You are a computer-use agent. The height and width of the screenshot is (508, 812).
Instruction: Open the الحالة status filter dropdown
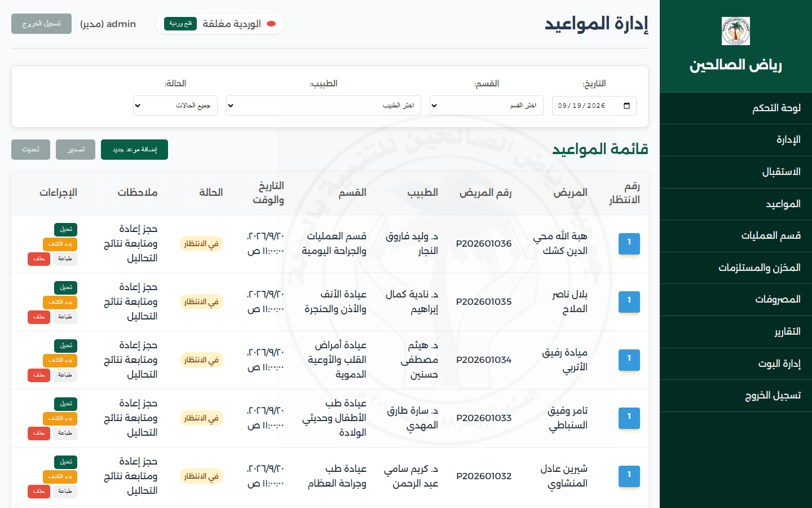175,106
